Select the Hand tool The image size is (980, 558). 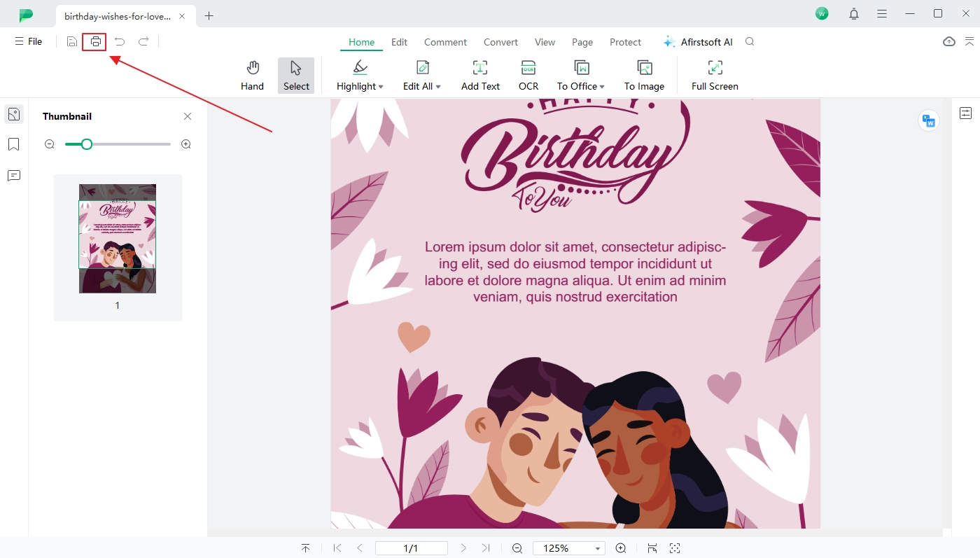click(252, 76)
